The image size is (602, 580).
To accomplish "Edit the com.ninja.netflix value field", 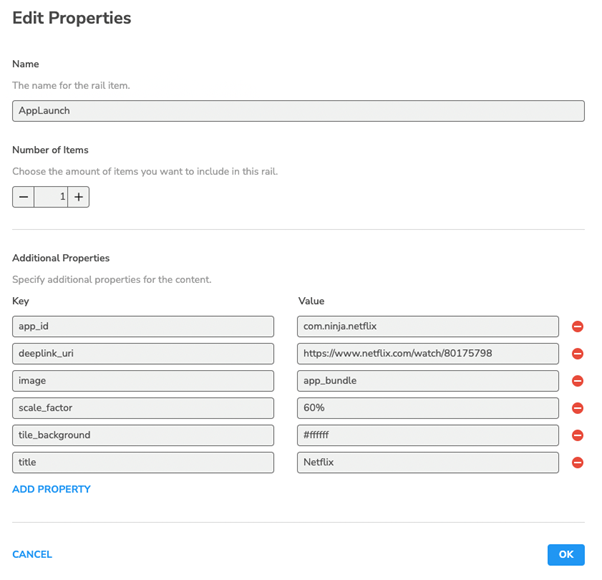I will point(428,326).
